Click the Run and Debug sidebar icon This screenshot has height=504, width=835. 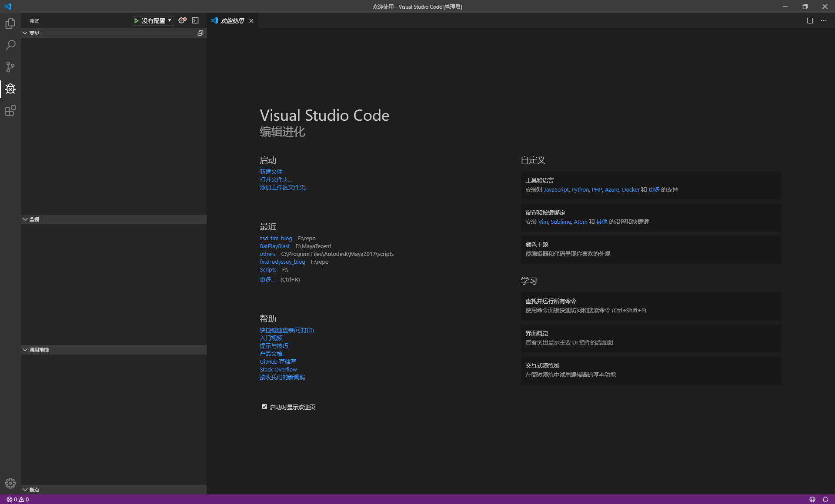(x=10, y=88)
